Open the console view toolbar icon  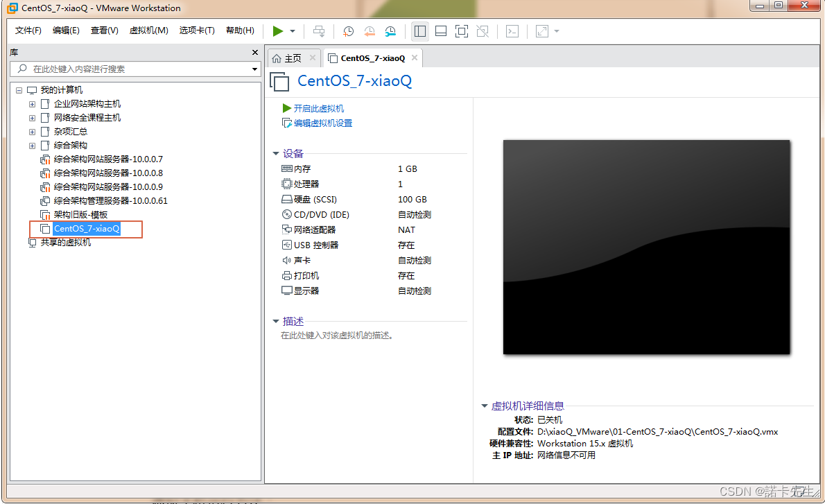[512, 31]
